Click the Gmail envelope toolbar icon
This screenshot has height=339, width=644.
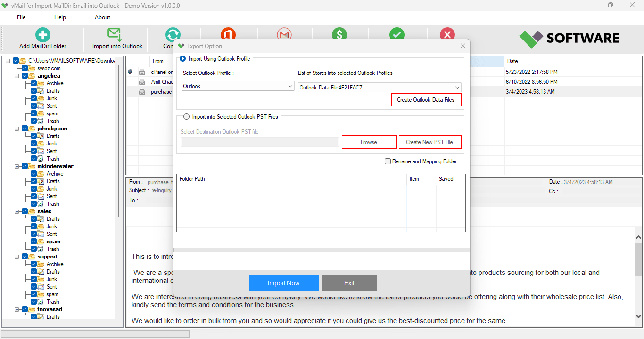tap(284, 34)
